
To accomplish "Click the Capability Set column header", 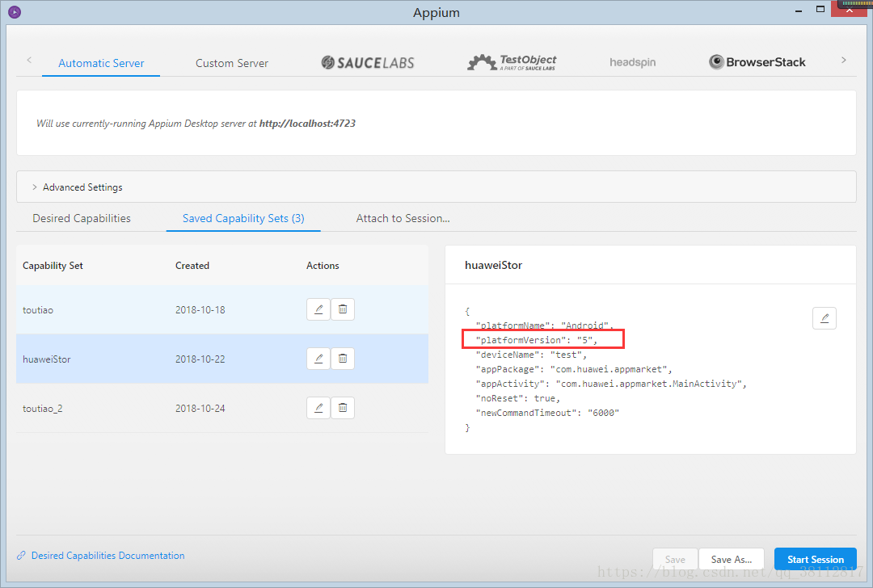I will pos(53,266).
